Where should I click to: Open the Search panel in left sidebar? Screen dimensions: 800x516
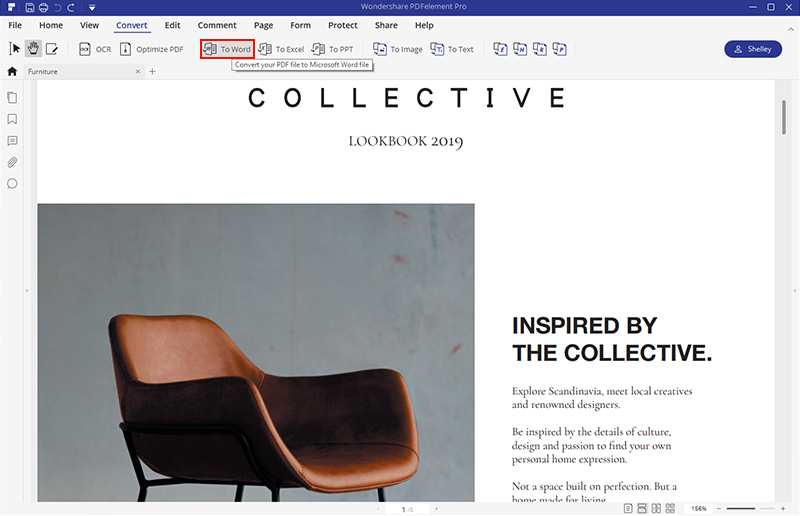12,184
